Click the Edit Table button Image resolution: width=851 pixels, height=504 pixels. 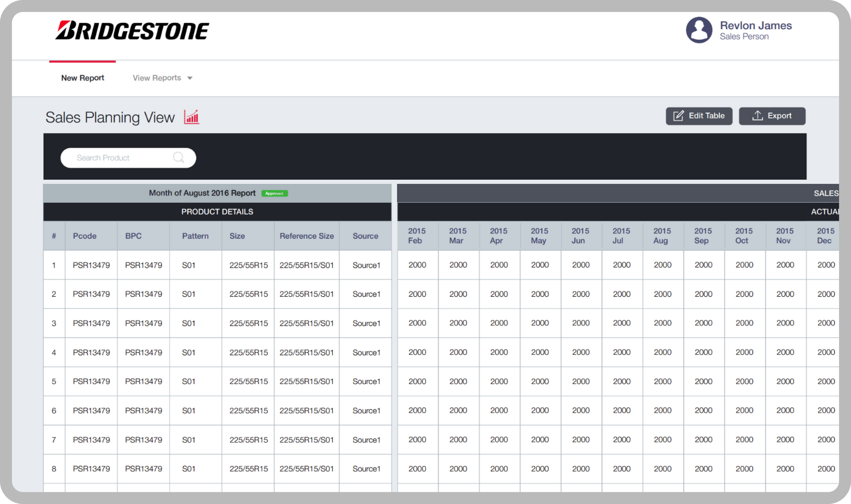point(699,116)
